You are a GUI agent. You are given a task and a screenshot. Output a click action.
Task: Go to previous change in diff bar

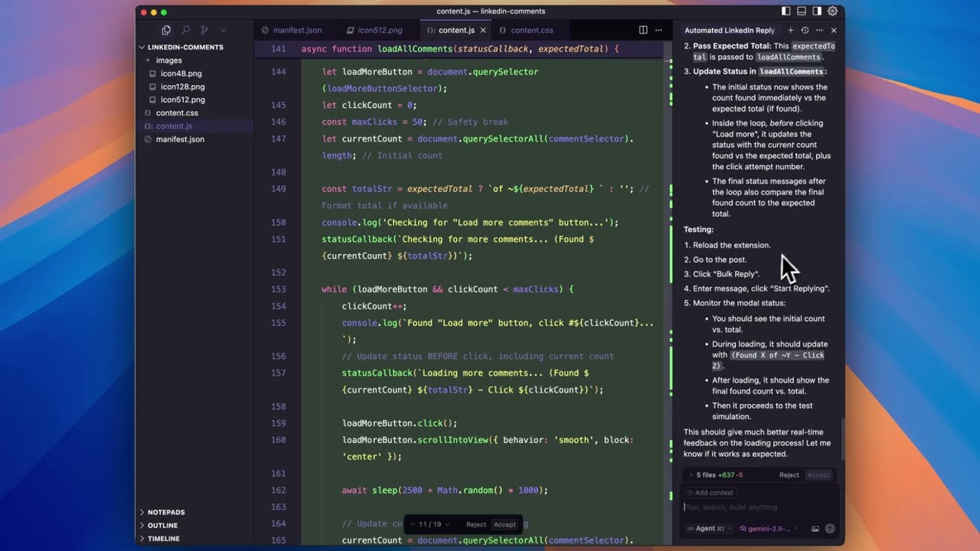pyautogui.click(x=413, y=524)
